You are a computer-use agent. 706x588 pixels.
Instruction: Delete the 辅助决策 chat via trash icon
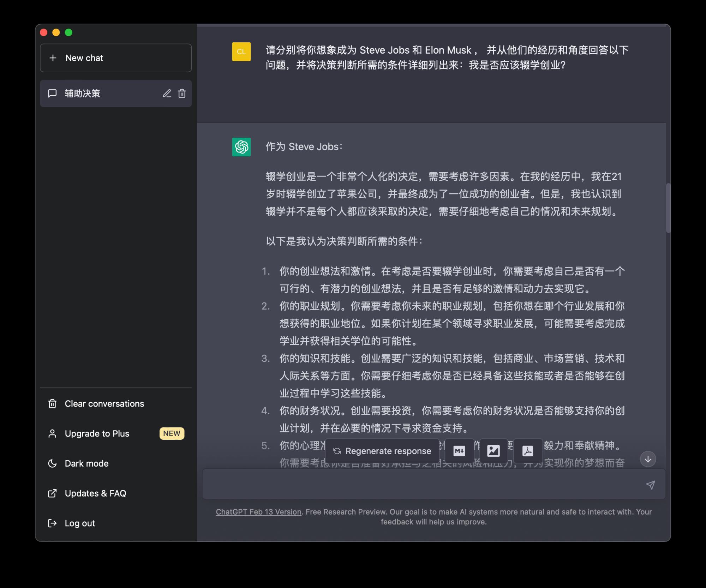(182, 94)
